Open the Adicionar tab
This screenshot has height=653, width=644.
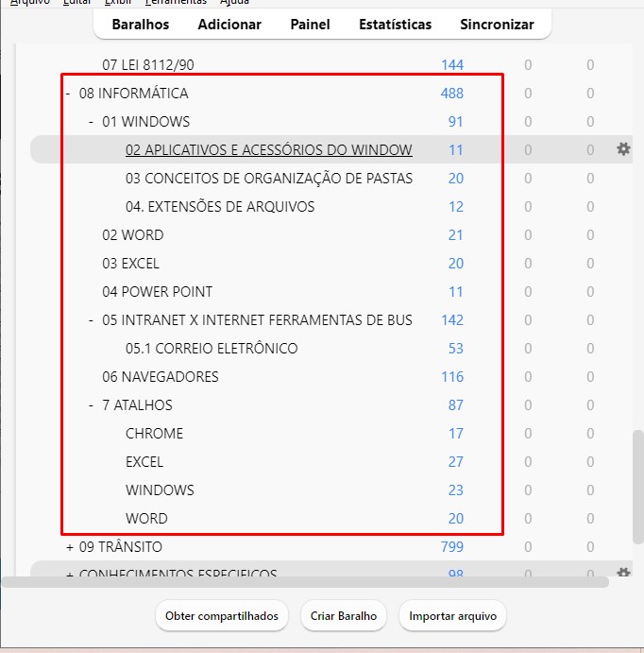(x=229, y=25)
